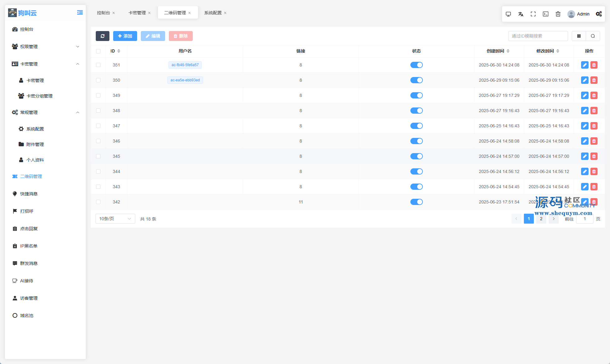Click the search magnifier icon
Image resolution: width=610 pixels, height=364 pixels.
click(x=593, y=36)
